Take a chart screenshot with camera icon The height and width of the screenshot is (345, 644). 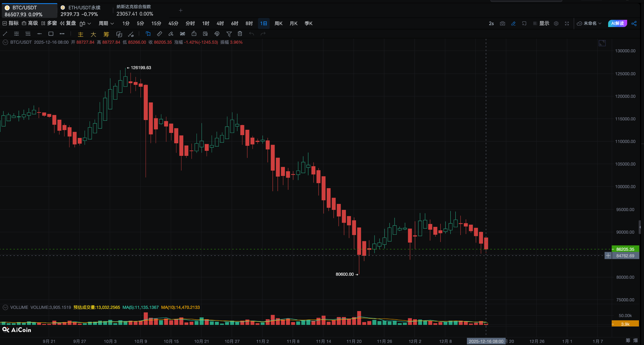click(502, 24)
